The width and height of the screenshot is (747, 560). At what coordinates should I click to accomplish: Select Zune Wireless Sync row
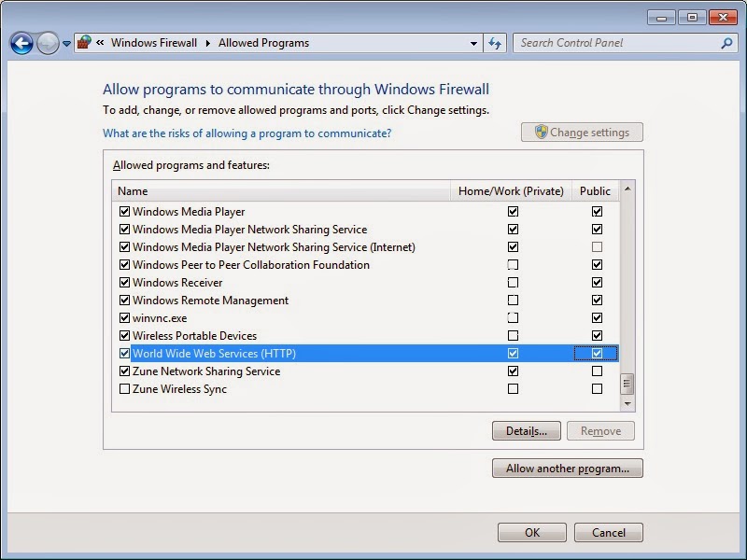pyautogui.click(x=366, y=388)
